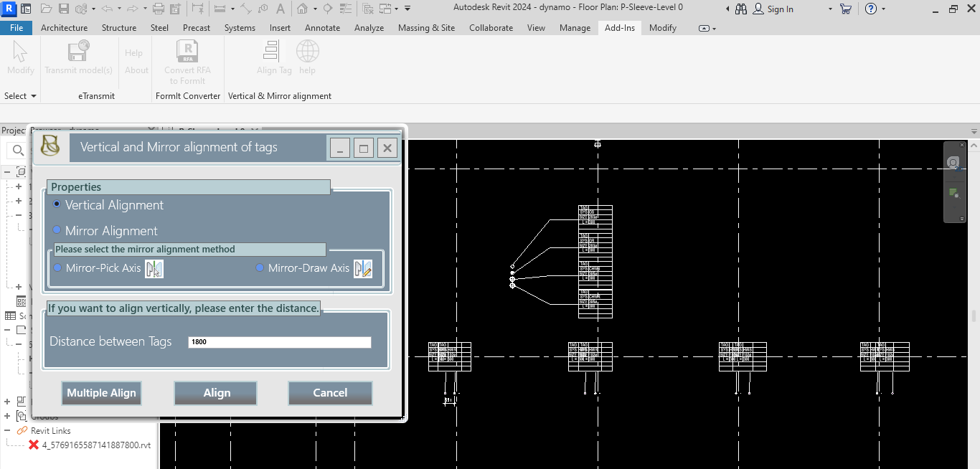Click the Autodesk App Store cart icon
The image size is (980, 469).
pyautogui.click(x=845, y=9)
